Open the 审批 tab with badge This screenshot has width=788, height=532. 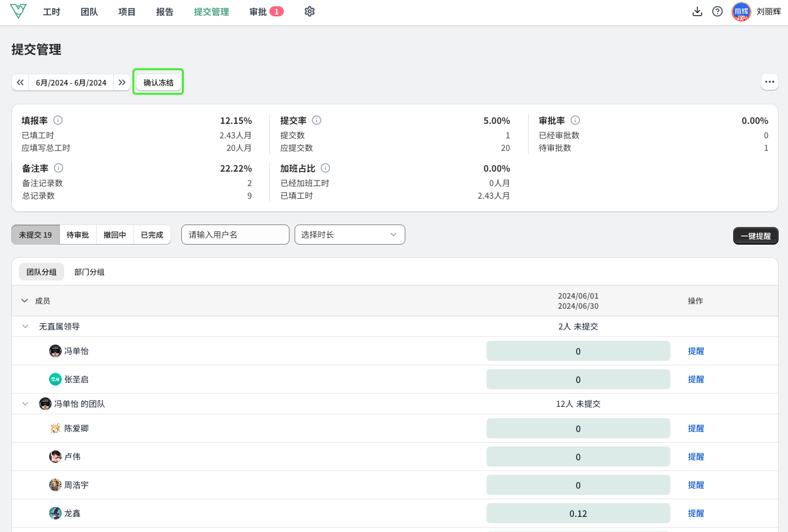tap(266, 11)
